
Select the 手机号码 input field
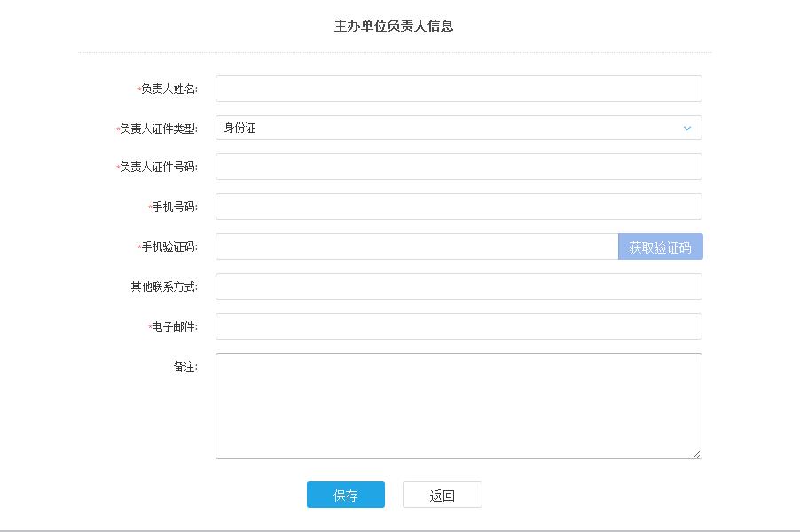coord(458,207)
